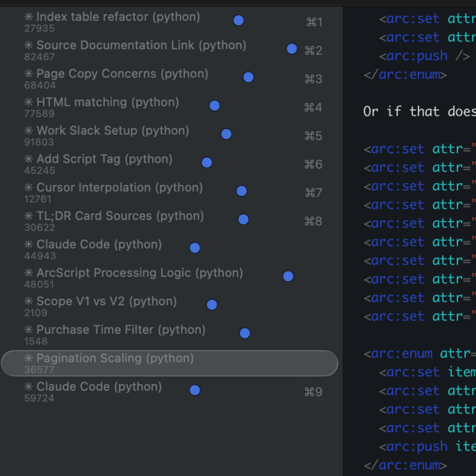Click process ID 27935
Image resolution: width=476 pixels, height=476 pixels.
(x=40, y=28)
